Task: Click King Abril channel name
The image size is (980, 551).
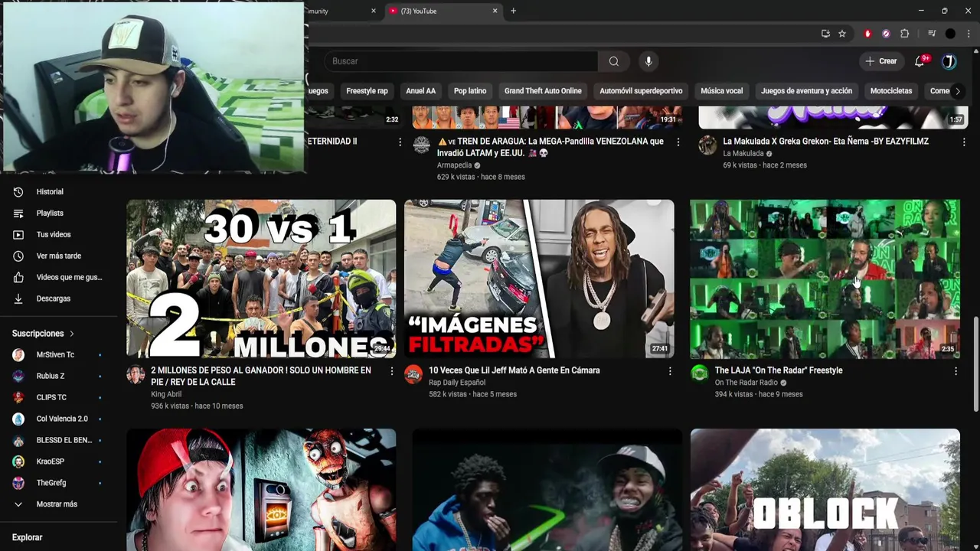Action: [166, 394]
